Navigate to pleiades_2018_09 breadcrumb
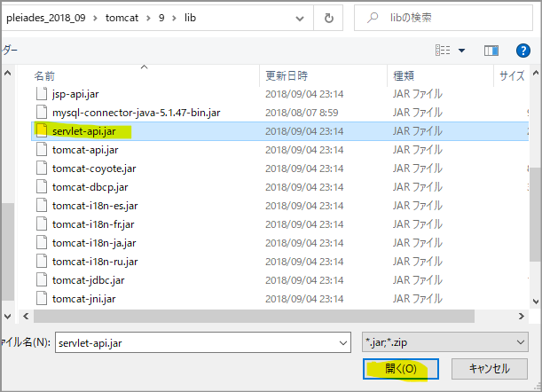The height and width of the screenshot is (392, 542). [46, 18]
